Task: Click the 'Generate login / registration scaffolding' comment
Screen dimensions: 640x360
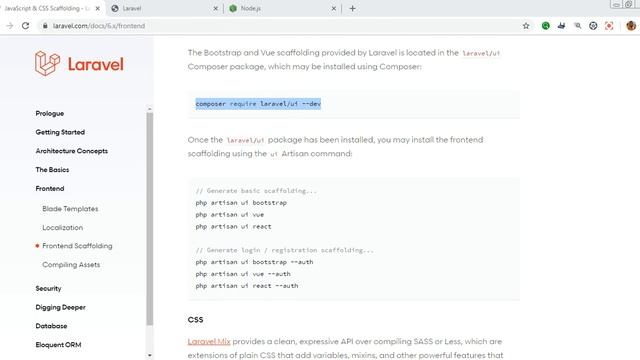Action: click(284, 250)
